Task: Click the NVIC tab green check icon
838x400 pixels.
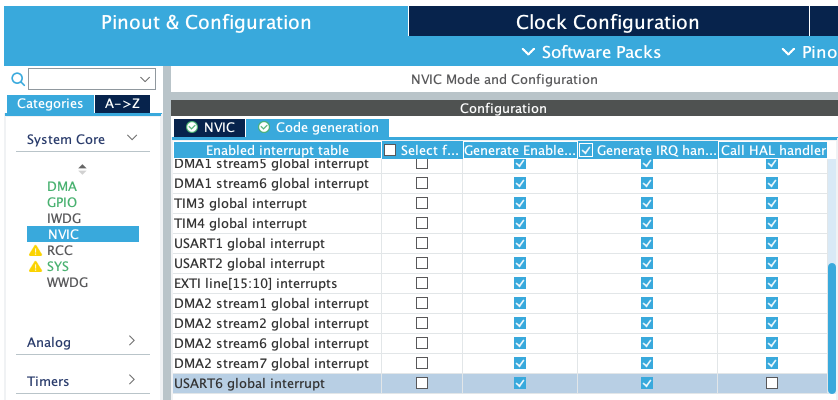Action: 191,128
